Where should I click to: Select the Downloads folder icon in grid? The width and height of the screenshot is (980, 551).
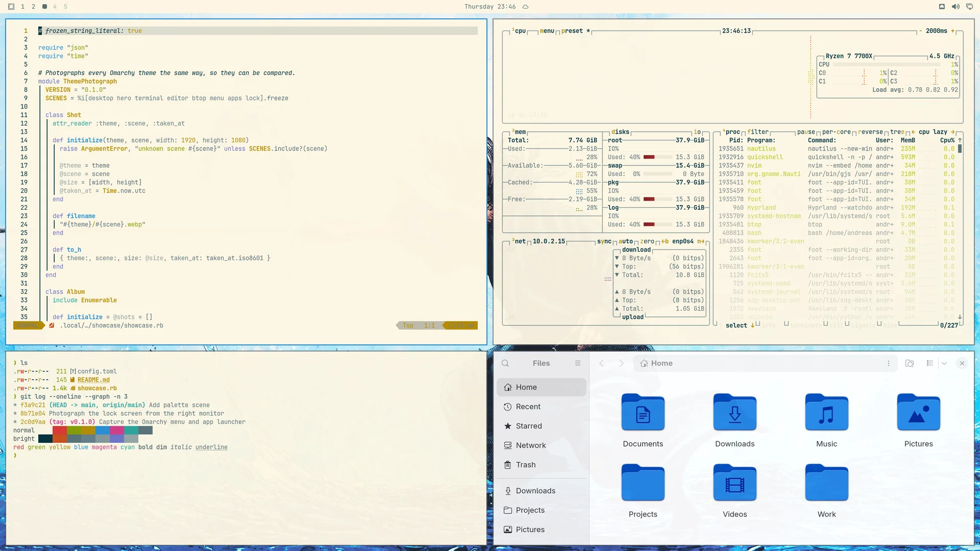[735, 412]
